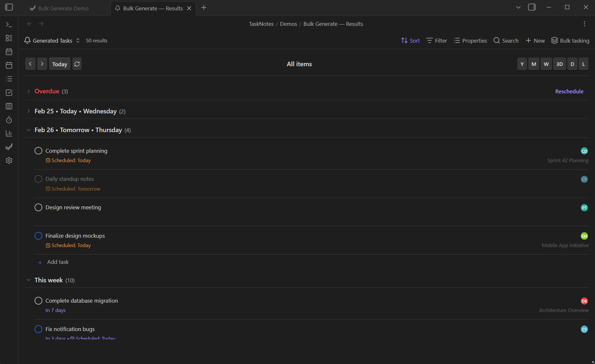
Task: Open the statistics view from the sidebar
Action: click(9, 133)
